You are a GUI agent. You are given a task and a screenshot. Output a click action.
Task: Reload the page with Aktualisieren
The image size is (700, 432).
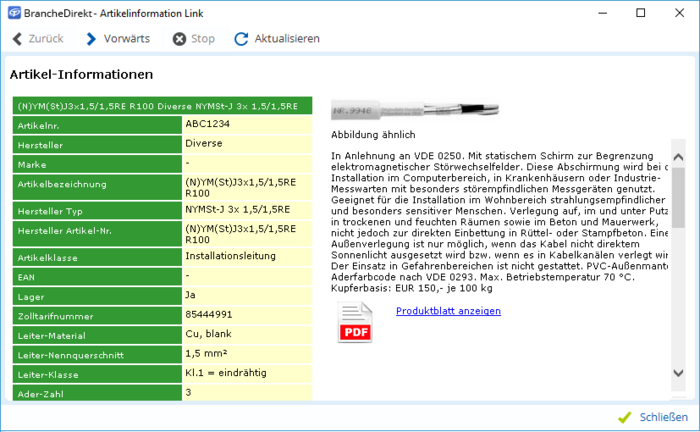click(x=276, y=39)
